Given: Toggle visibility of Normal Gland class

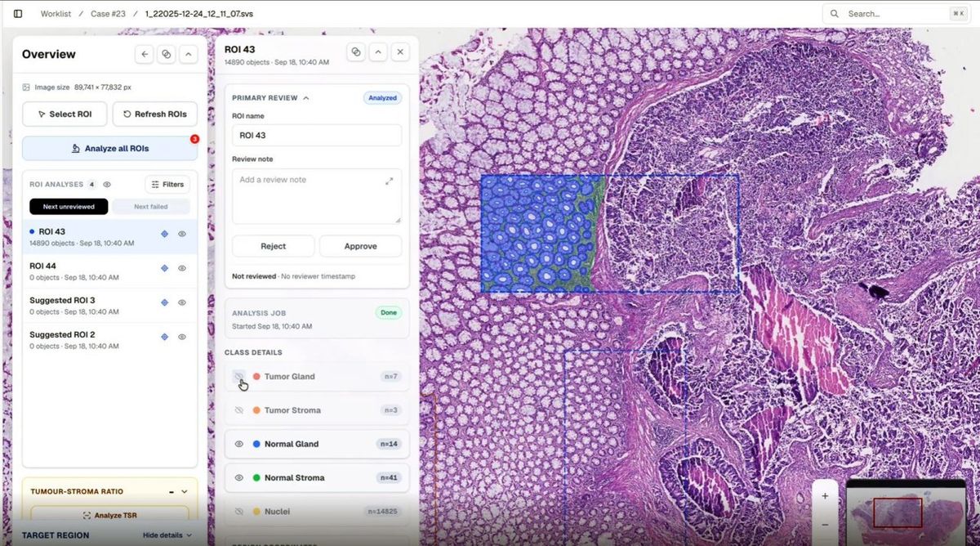Looking at the screenshot, I should (x=239, y=444).
